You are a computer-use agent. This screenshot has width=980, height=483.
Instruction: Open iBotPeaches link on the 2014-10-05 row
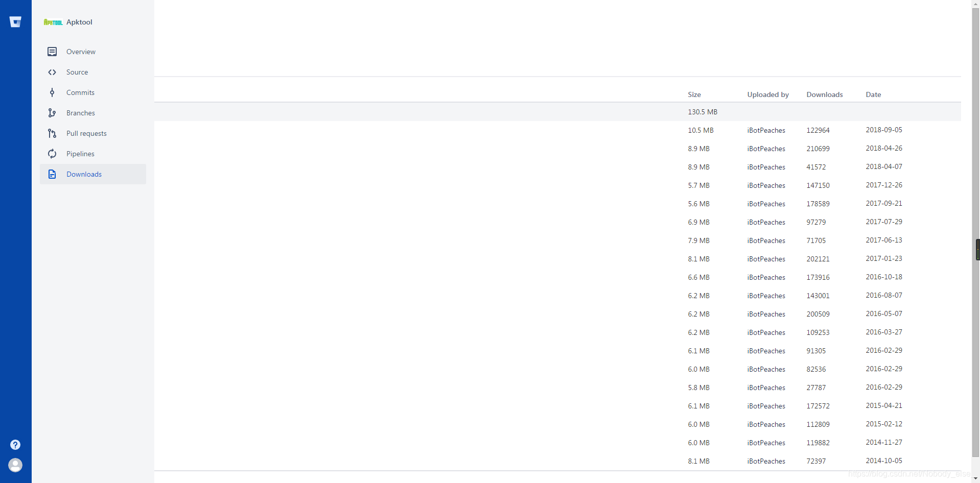766,461
